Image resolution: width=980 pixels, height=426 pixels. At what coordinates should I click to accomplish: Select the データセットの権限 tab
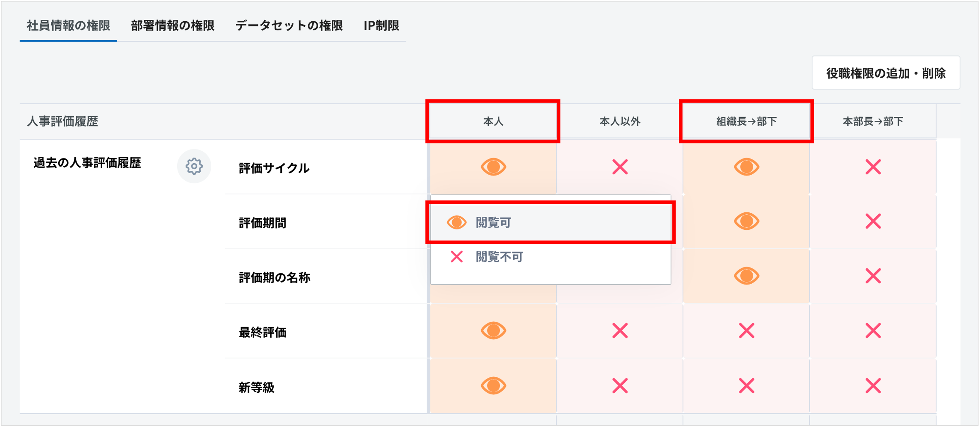[289, 26]
